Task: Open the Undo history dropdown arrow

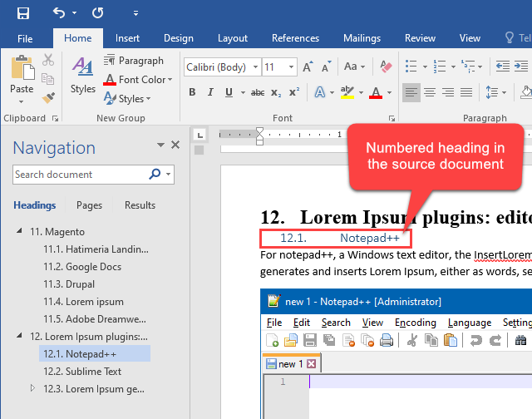Action: (x=74, y=13)
